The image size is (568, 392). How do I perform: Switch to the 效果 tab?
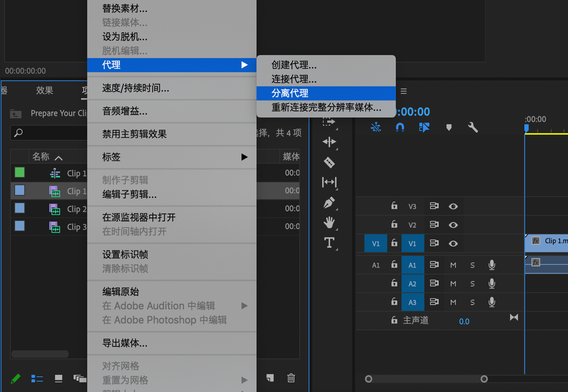(44, 90)
